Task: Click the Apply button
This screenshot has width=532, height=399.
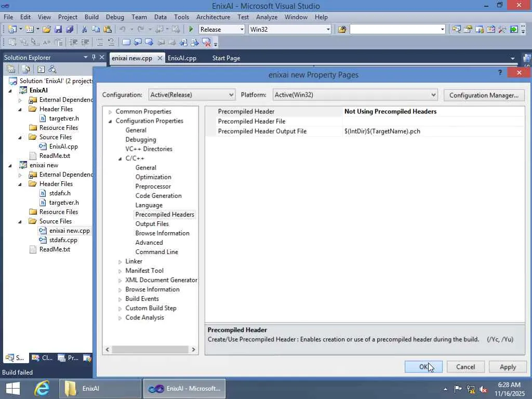Action: point(508,367)
